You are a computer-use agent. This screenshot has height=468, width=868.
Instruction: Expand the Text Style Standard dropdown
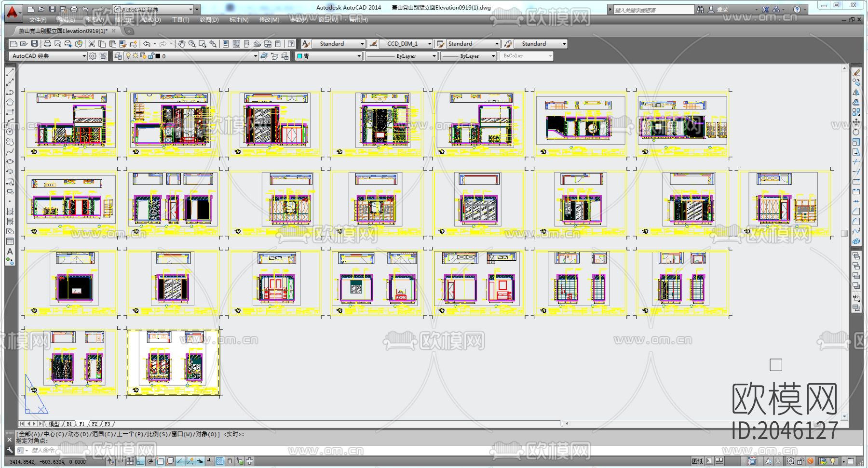tap(339, 44)
